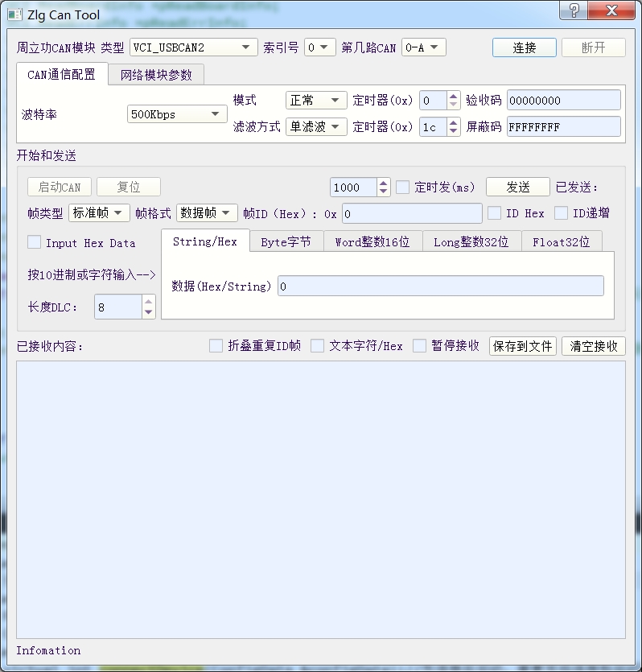This screenshot has width=642, height=672.
Task: Click the 清空接收 button
Action: [594, 346]
